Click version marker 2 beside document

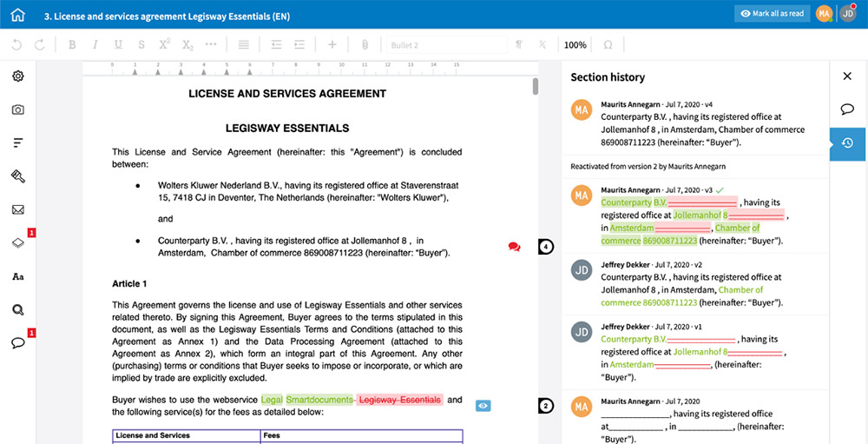(x=546, y=407)
